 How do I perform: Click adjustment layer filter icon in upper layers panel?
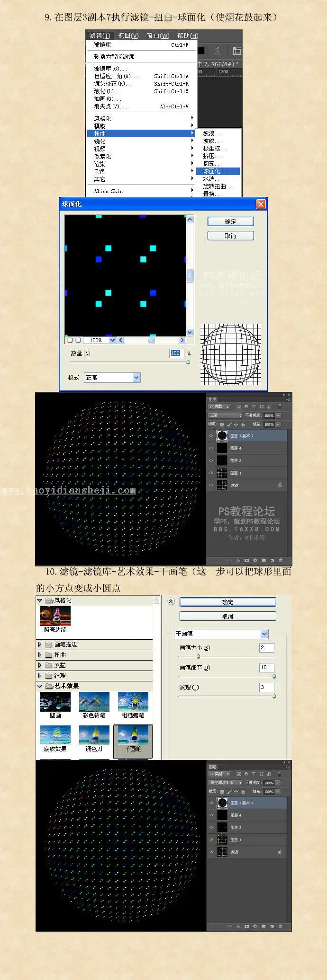pos(246,406)
